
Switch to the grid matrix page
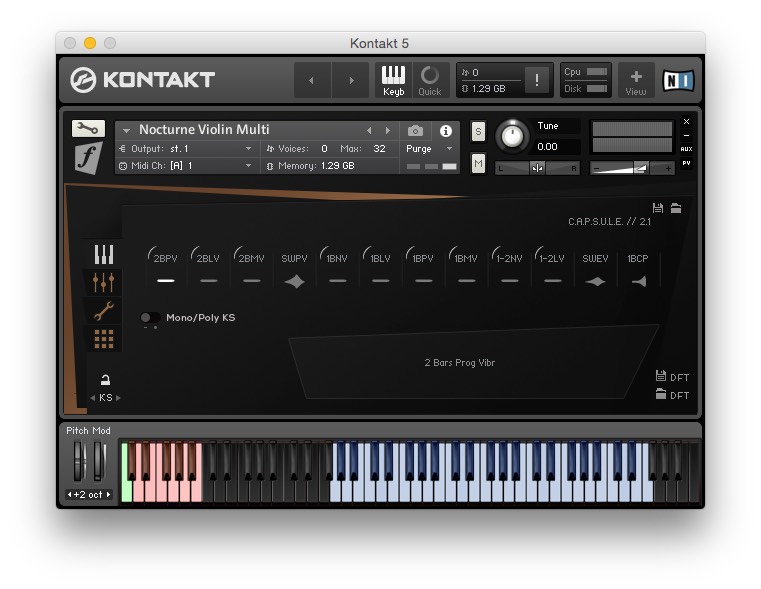[x=104, y=339]
